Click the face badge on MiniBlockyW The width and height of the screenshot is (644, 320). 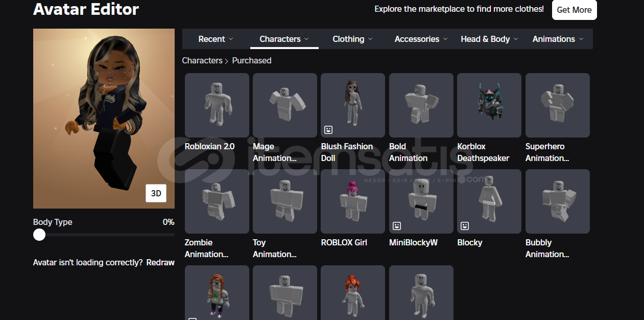click(397, 226)
